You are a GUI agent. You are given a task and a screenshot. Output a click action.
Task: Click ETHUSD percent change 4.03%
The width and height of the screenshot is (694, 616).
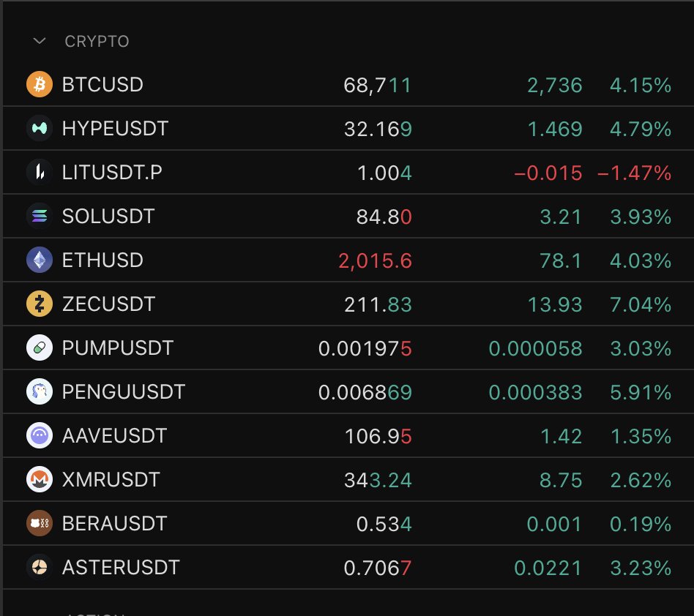pos(641,261)
